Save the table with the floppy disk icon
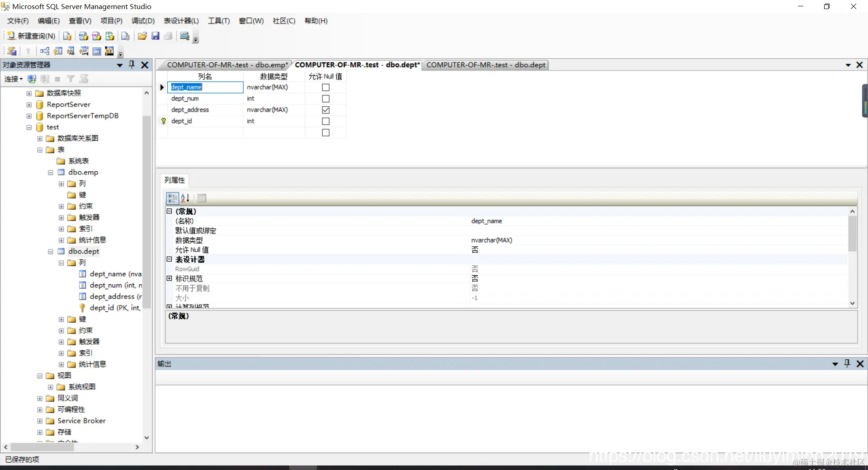This screenshot has width=868, height=470. click(x=156, y=36)
